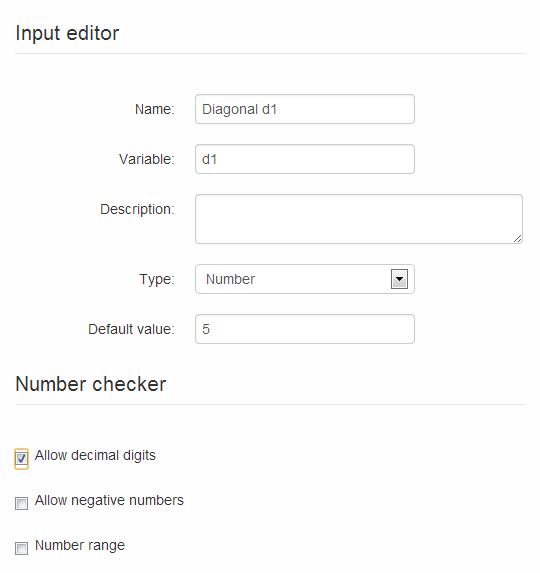Image resolution: width=540 pixels, height=573 pixels.
Task: Click the Description: label
Action: click(137, 209)
